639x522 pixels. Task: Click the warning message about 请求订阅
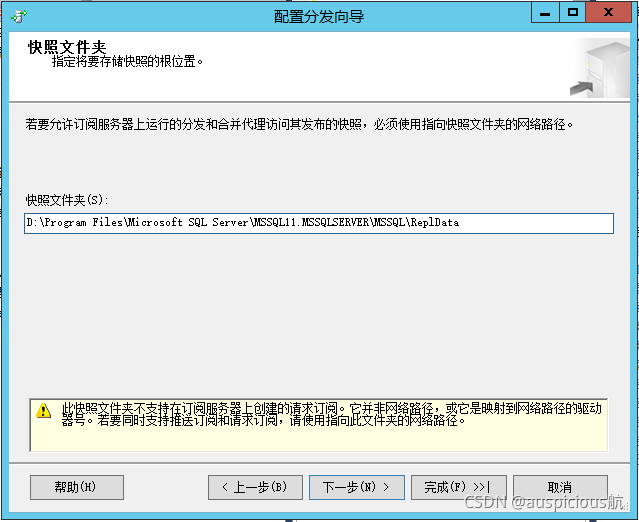332,414
